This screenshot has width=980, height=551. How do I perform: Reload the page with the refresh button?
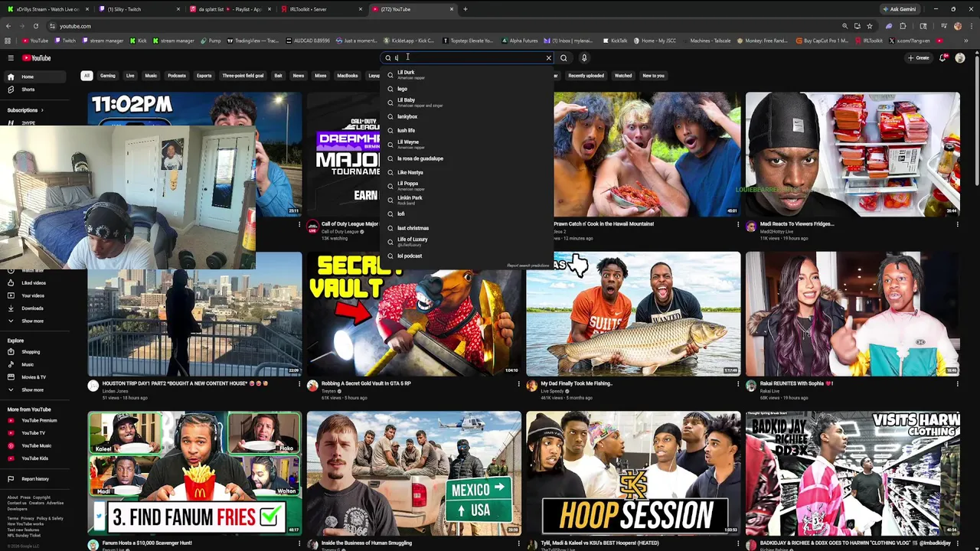pyautogui.click(x=35, y=26)
